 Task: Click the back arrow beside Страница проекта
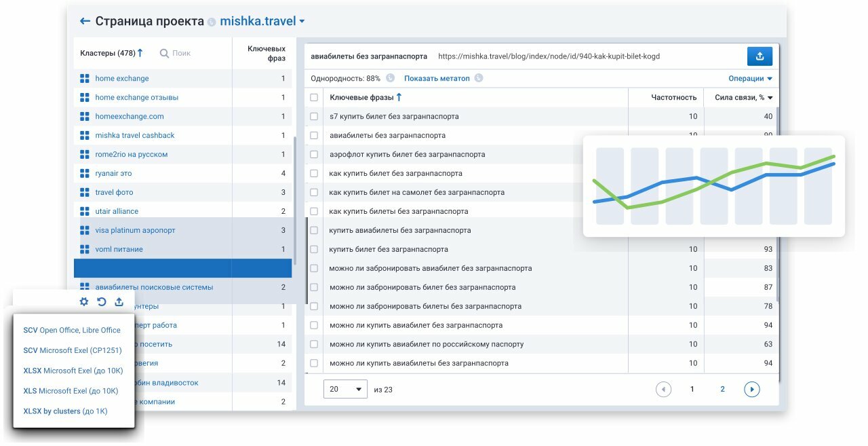point(85,21)
